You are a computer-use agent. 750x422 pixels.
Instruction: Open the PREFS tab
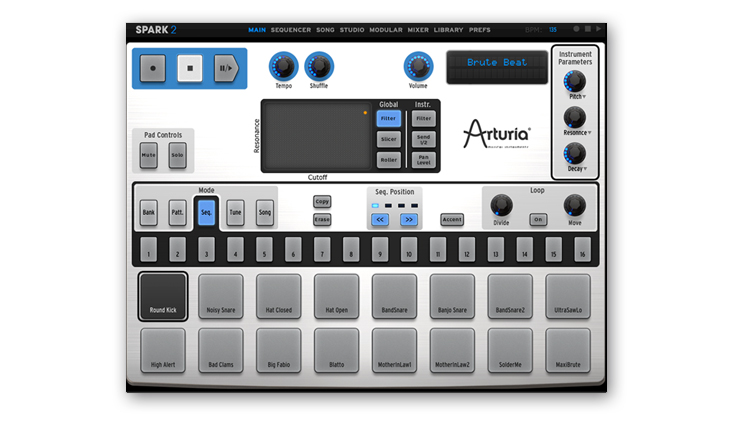[x=480, y=30]
